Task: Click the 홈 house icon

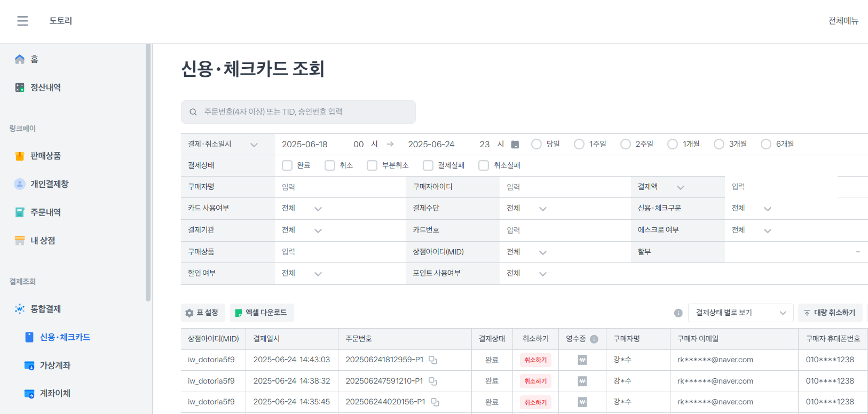Action: pyautogui.click(x=20, y=59)
